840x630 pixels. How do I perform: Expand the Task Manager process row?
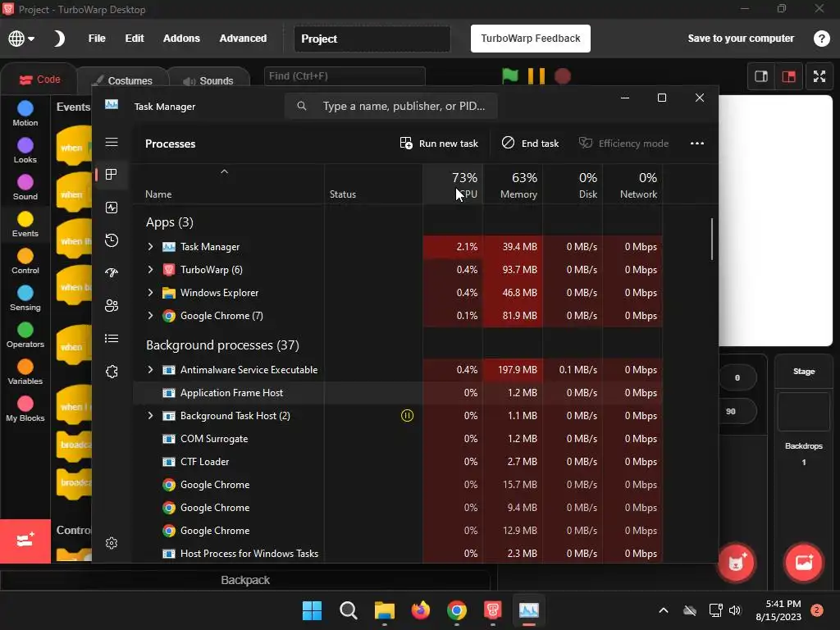tap(151, 246)
